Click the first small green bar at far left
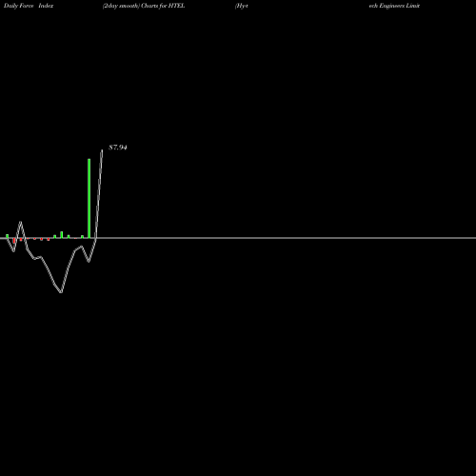 point(7,236)
